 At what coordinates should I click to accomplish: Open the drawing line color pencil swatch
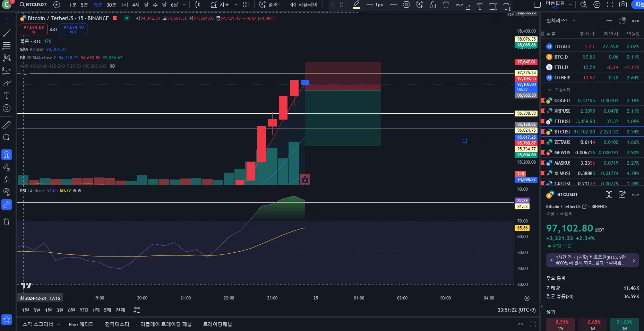pyautogui.click(x=357, y=5)
